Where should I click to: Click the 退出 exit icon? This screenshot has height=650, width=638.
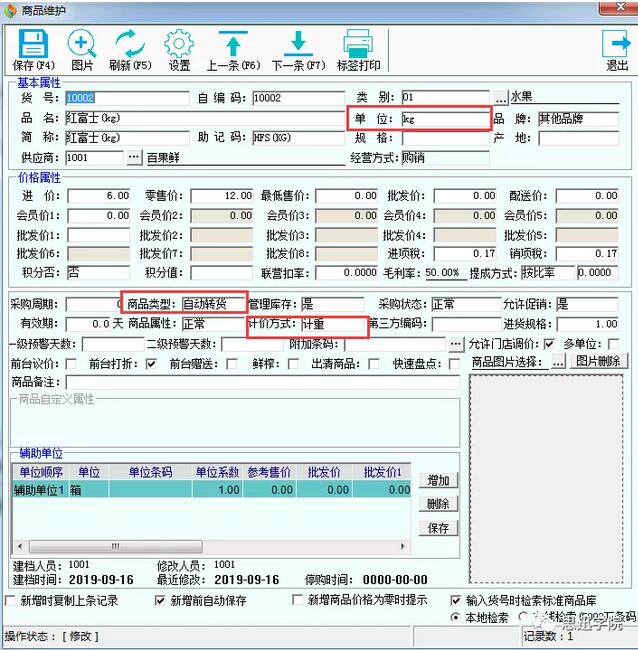click(616, 45)
